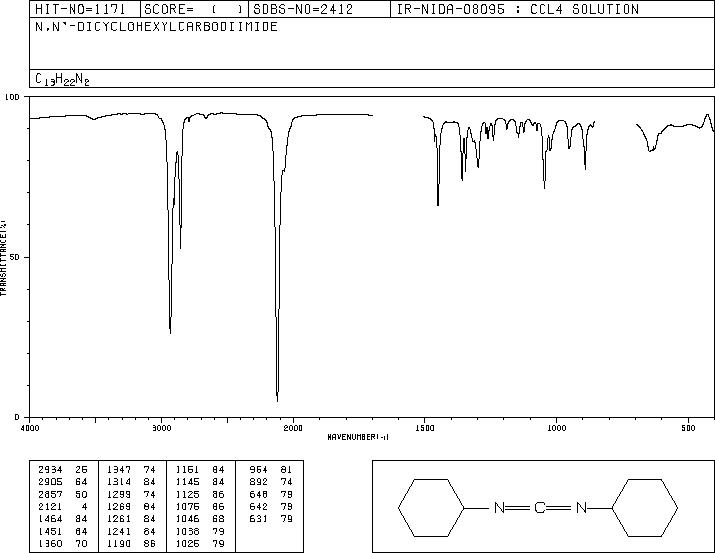Click the 500 x-axis tick label

click(x=688, y=428)
